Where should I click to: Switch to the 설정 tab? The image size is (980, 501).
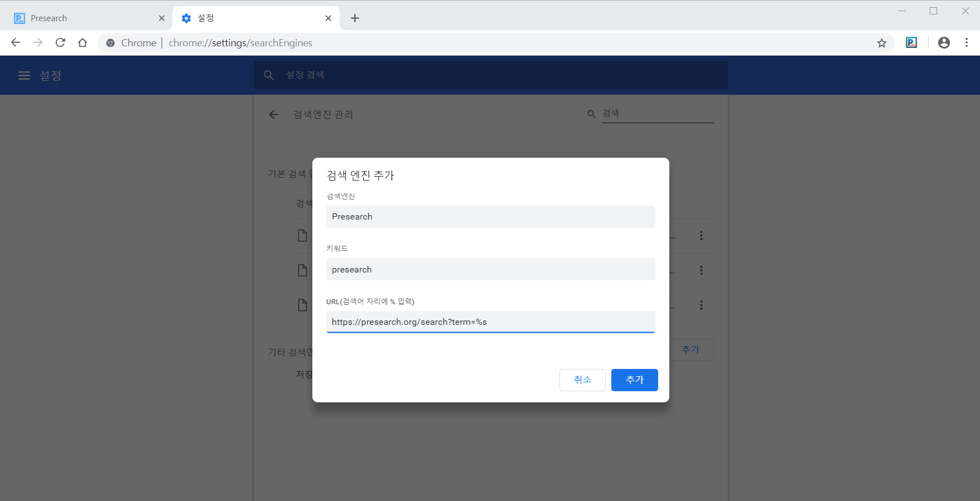click(x=255, y=18)
